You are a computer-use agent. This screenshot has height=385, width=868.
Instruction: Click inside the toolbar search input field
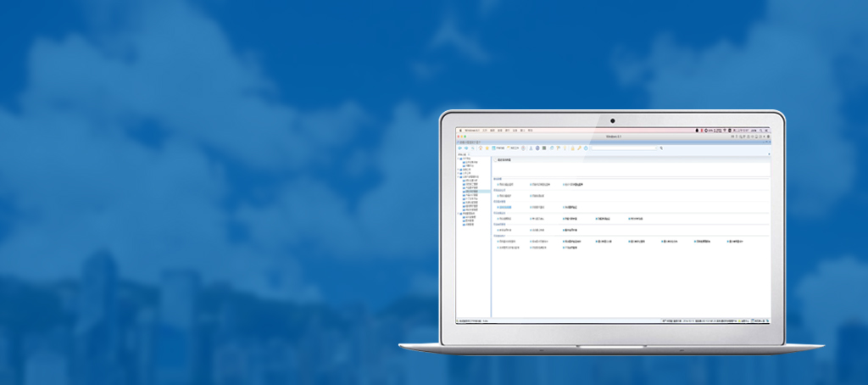(x=623, y=148)
